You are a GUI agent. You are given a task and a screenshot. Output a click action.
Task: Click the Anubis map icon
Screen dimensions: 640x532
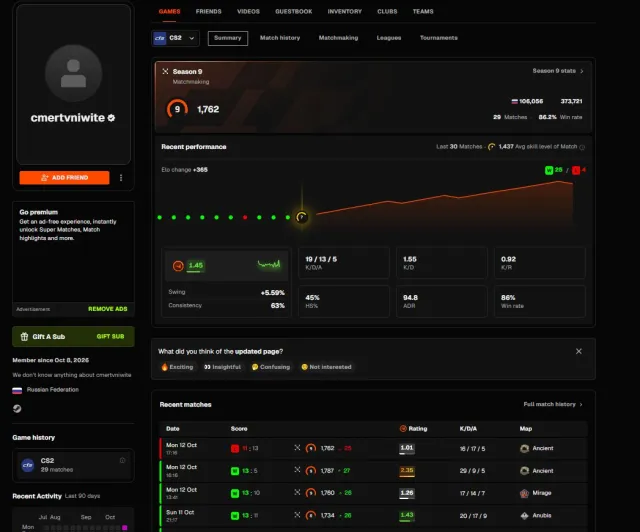click(x=524, y=516)
